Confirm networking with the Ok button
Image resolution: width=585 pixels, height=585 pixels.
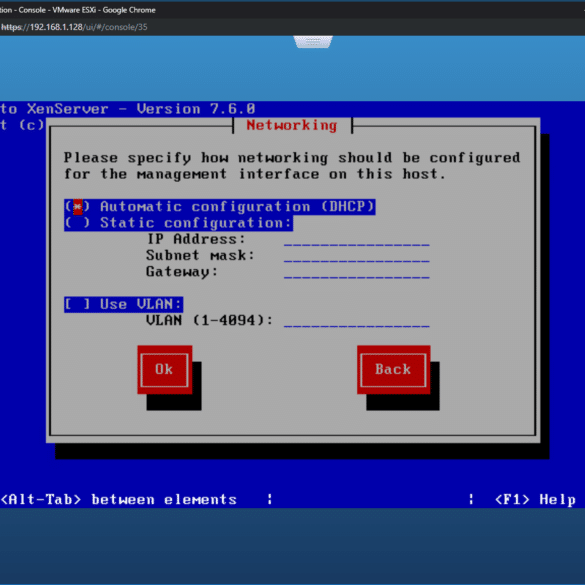click(165, 370)
